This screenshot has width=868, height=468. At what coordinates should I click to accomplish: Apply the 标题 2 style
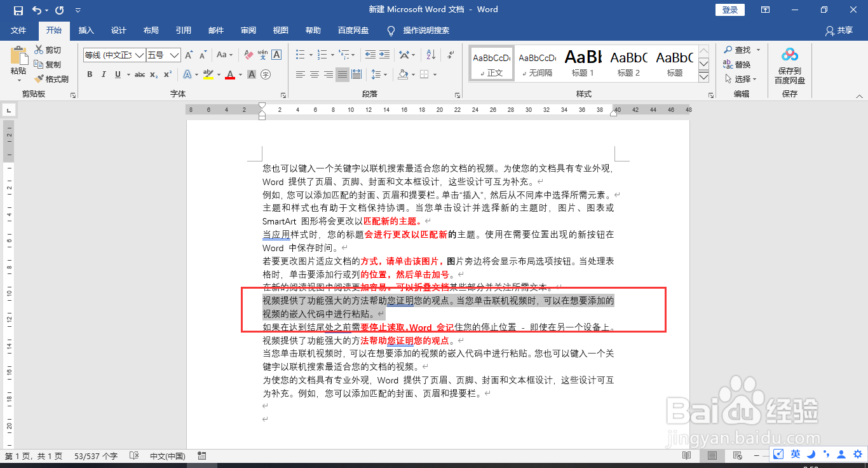point(629,63)
